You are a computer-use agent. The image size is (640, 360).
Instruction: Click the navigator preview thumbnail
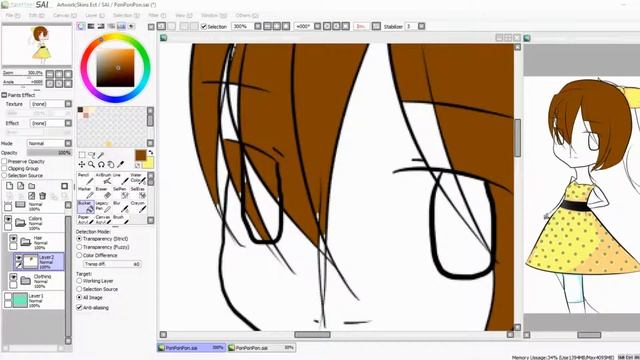coord(37,45)
